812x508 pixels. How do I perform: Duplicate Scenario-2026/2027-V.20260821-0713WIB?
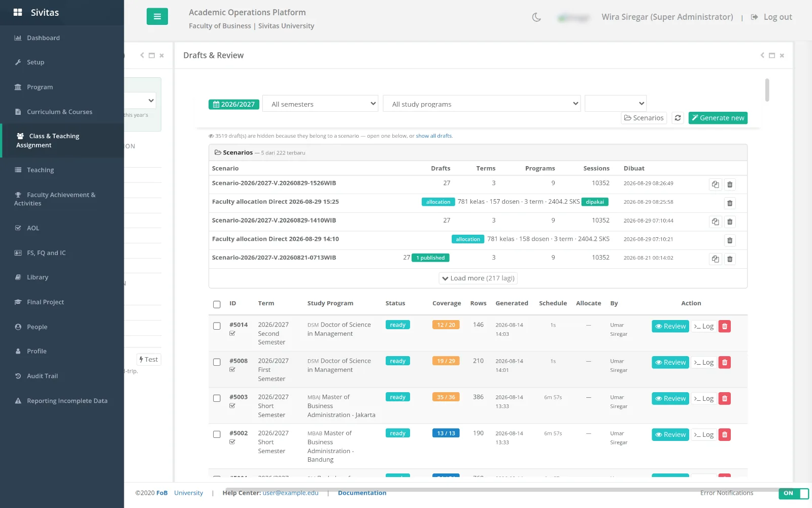(x=715, y=259)
